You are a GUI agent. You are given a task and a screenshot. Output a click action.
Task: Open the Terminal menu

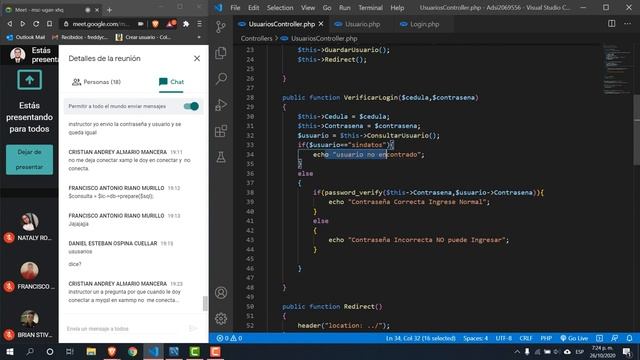coord(370,8)
